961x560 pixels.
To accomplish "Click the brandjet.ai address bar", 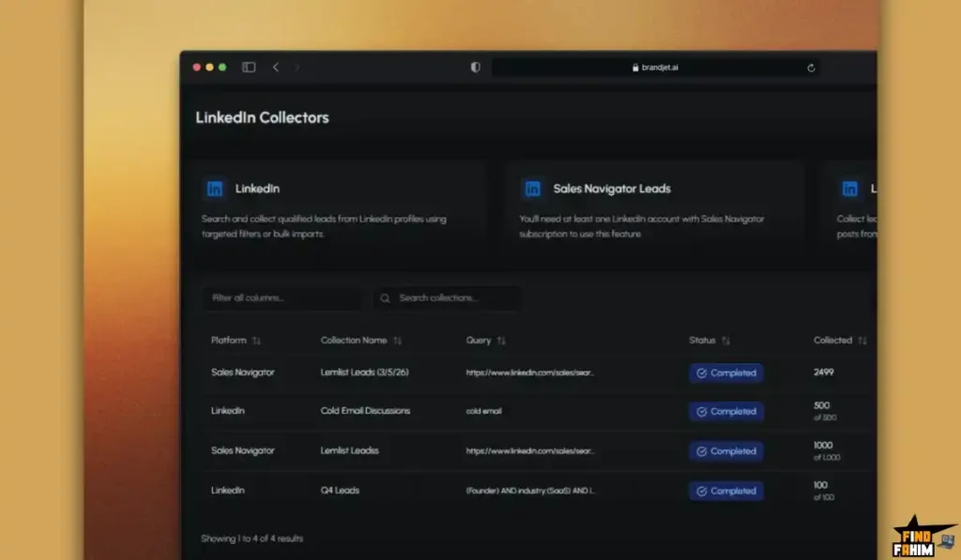I will [x=654, y=68].
